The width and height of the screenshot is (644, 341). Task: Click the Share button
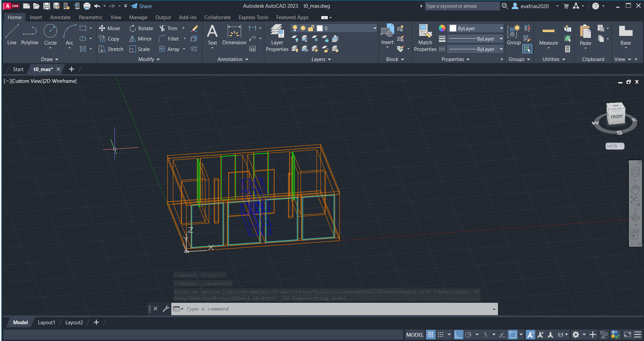point(141,6)
